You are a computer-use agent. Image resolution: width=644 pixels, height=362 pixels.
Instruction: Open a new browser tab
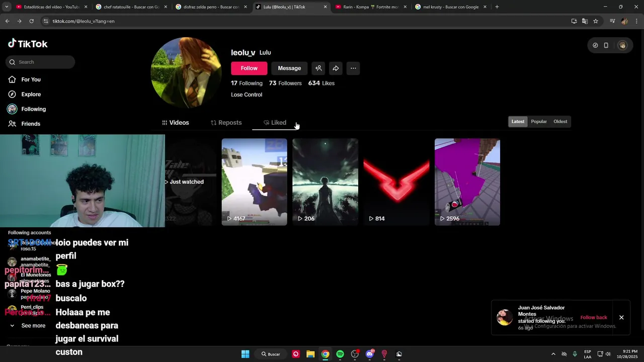(x=497, y=7)
